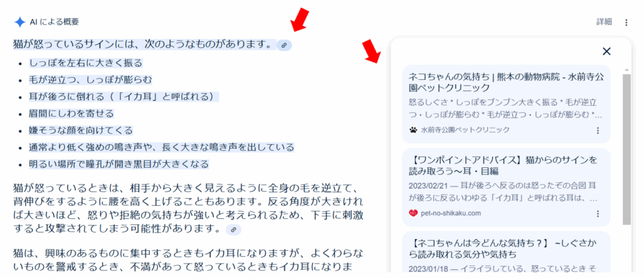Close the sources side panel
This screenshot has width=644, height=278.
[607, 52]
